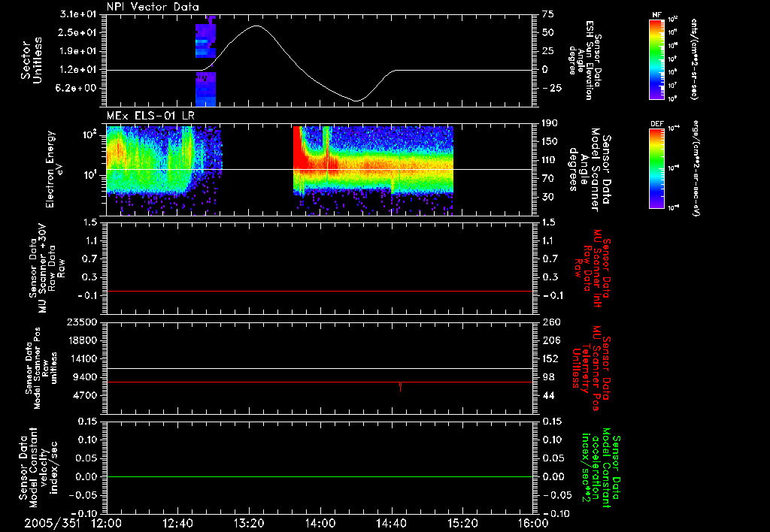Click the NF color scale bar
The width and height of the screenshot is (770, 532).
coord(657,59)
